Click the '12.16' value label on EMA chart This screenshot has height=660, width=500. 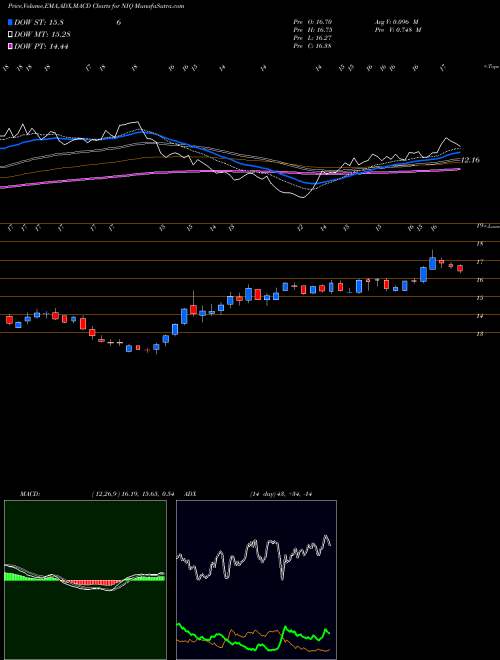(470, 160)
